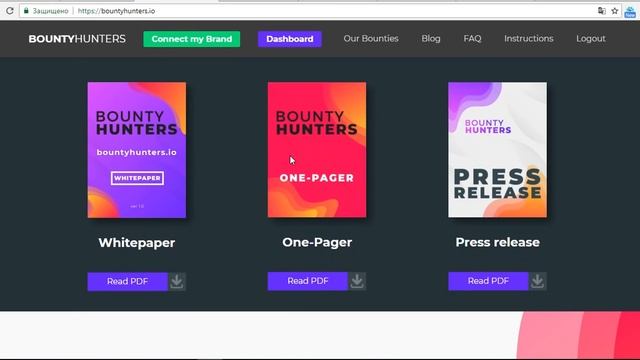This screenshot has height=360, width=640.
Task: Reload the page with the browser refresh icon
Action: click(10, 11)
